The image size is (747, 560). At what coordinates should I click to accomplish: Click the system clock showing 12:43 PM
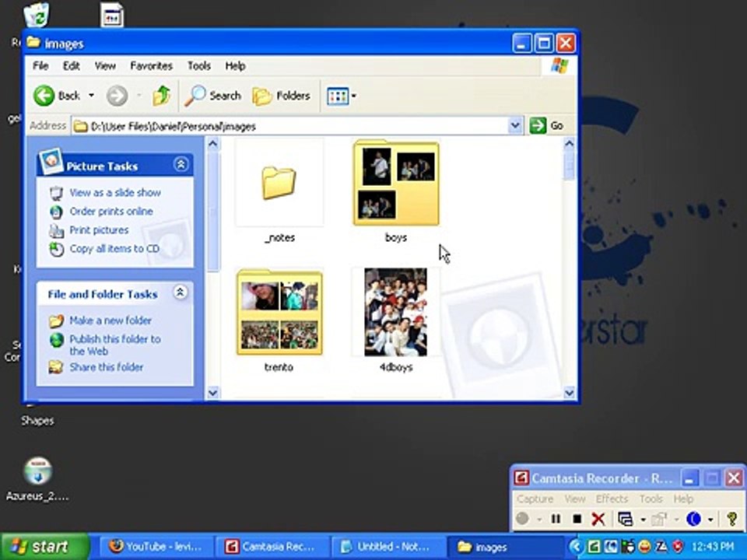pyautogui.click(x=713, y=547)
